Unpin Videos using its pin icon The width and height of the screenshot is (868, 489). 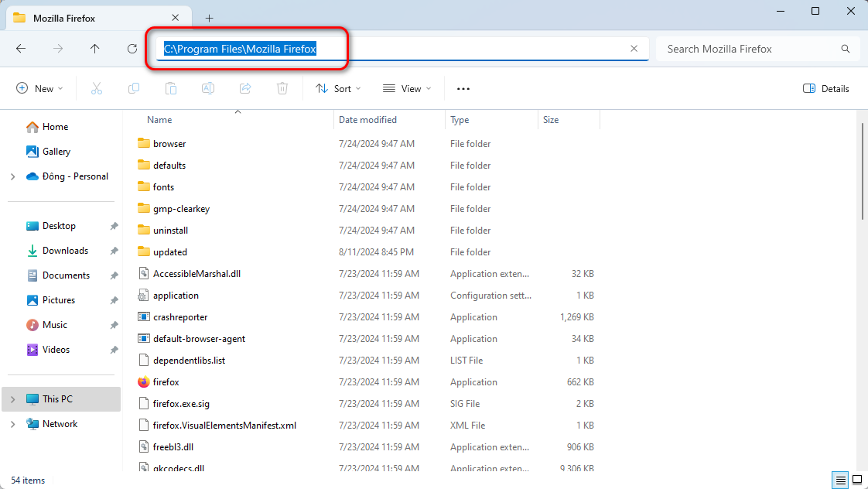click(114, 350)
